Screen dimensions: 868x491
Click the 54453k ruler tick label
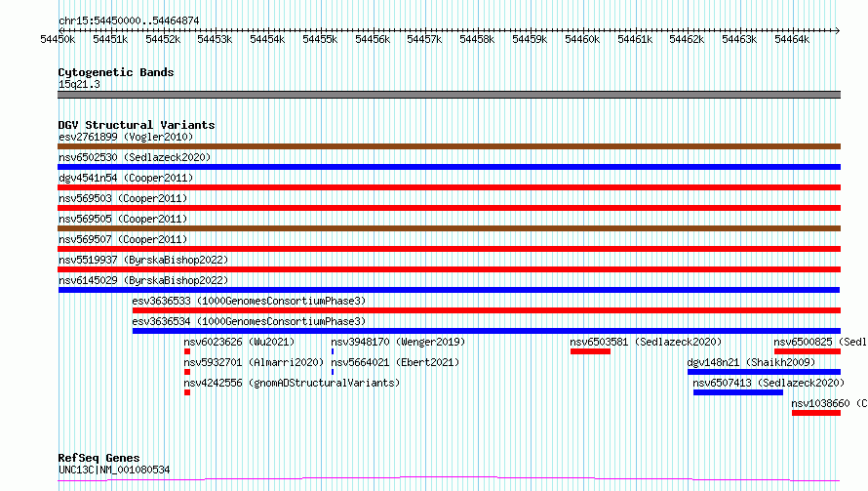(x=215, y=39)
